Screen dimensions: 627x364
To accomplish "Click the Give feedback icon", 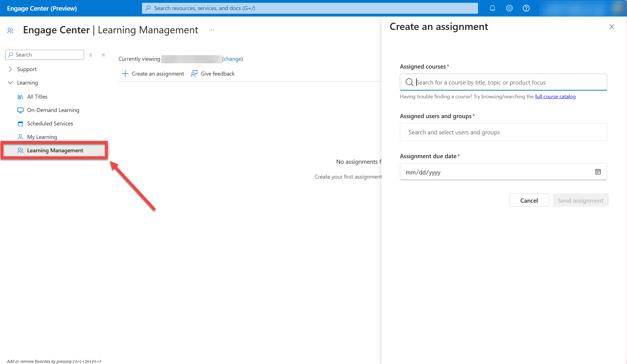I will click(x=194, y=74).
